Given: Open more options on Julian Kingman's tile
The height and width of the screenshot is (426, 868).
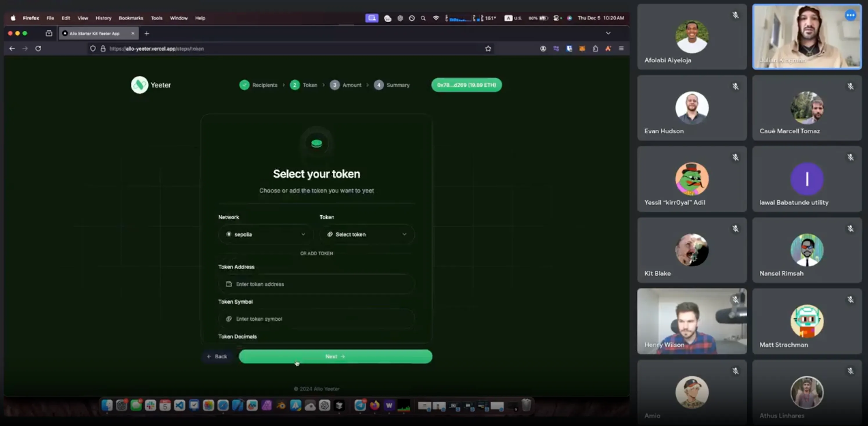Looking at the screenshot, I should pos(850,15).
